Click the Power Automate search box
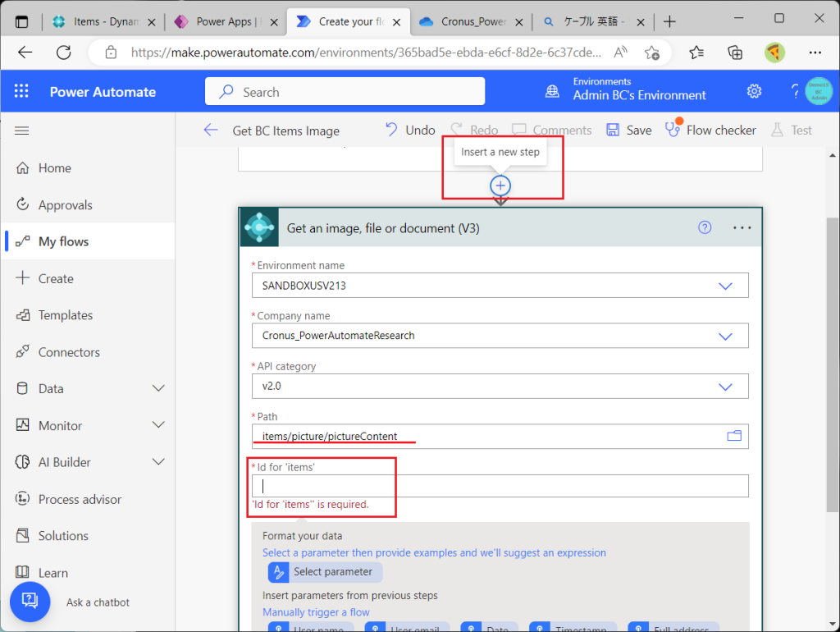Viewport: 840px width, 632px height. (345, 92)
